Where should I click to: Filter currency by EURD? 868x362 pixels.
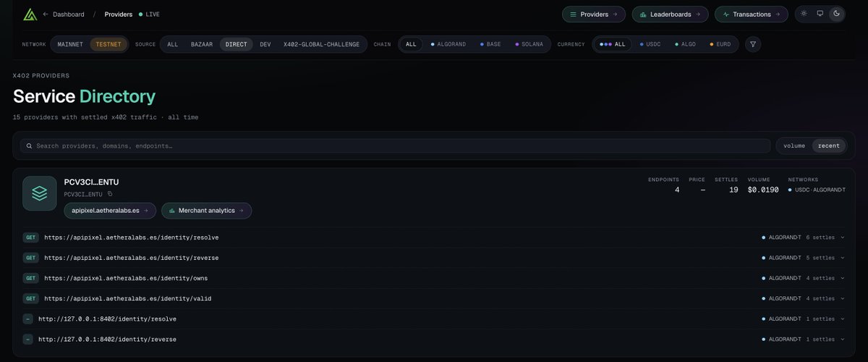click(720, 44)
